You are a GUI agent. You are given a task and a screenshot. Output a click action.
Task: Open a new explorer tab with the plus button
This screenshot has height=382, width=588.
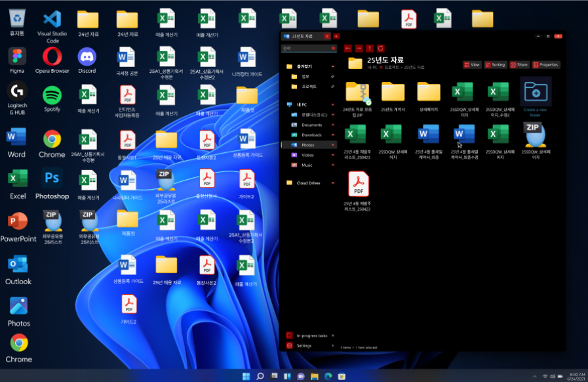click(x=336, y=36)
